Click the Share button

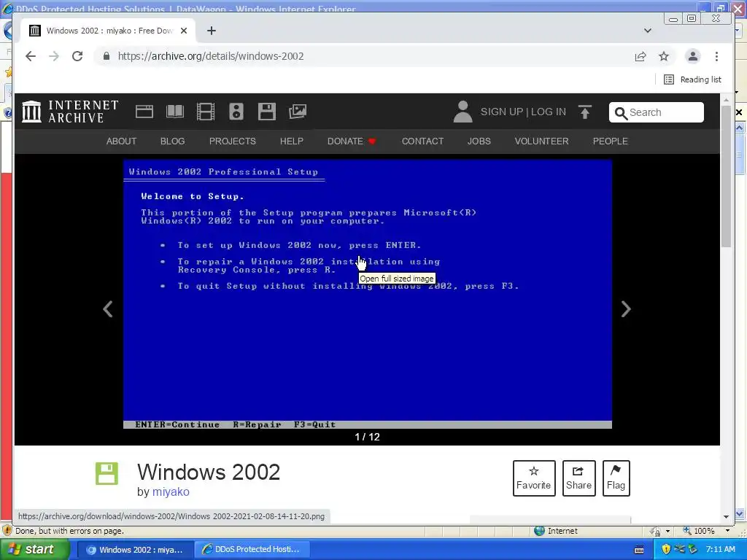click(578, 478)
